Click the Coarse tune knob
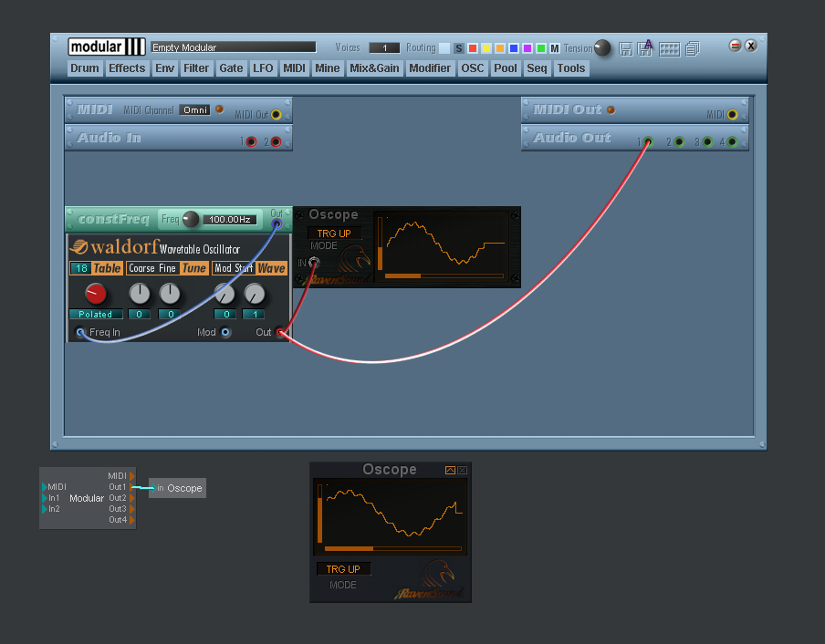Viewport: 825px width, 644px height. pos(140,294)
